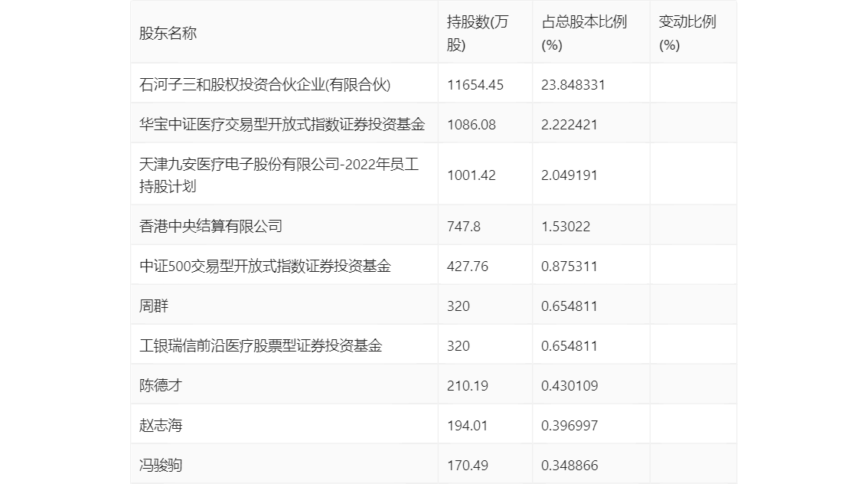Select shareholder 赵志海

(x=161, y=426)
